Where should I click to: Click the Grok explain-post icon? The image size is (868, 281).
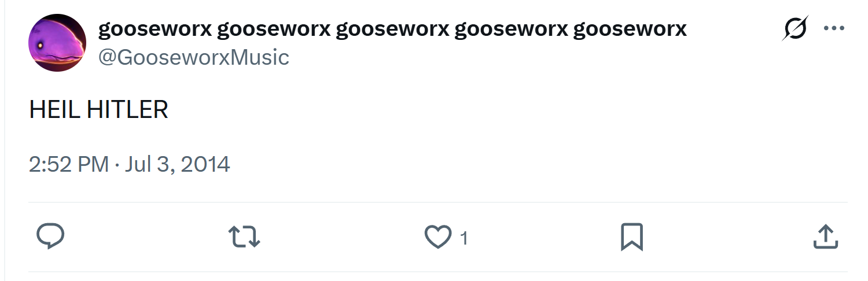click(795, 28)
